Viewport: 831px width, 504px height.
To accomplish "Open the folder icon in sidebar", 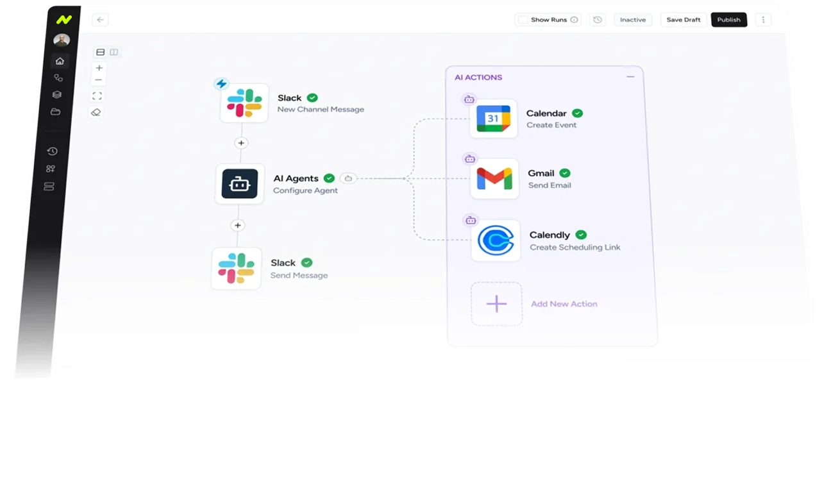I will coord(56,112).
